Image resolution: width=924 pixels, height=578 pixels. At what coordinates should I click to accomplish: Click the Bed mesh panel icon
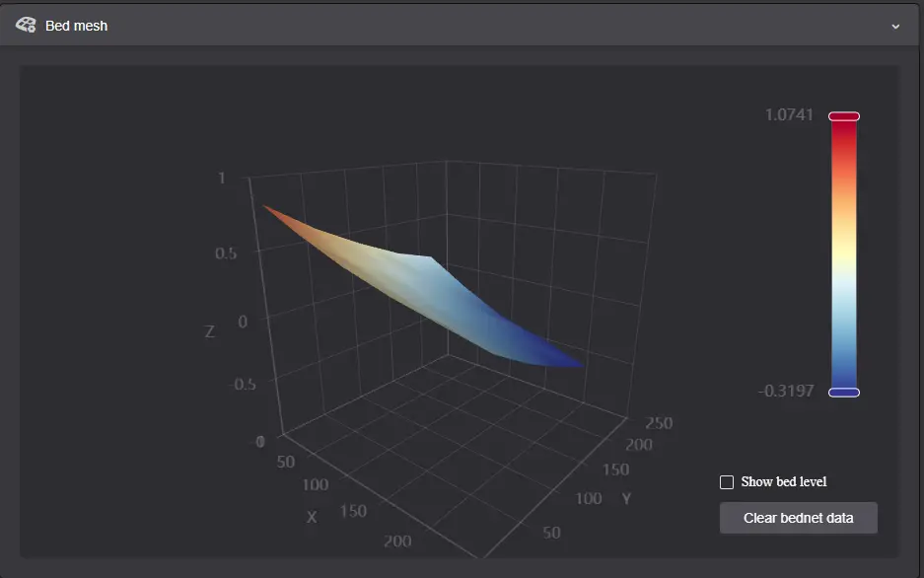point(26,25)
